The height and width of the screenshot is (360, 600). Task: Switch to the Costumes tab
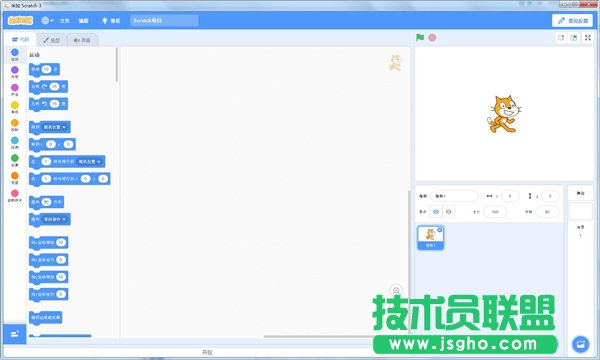[x=52, y=40]
